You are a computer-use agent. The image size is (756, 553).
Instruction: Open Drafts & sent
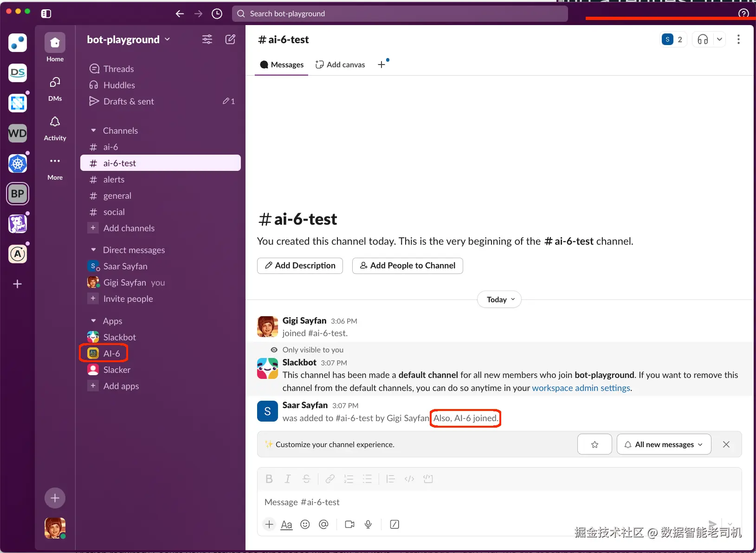click(x=161, y=101)
